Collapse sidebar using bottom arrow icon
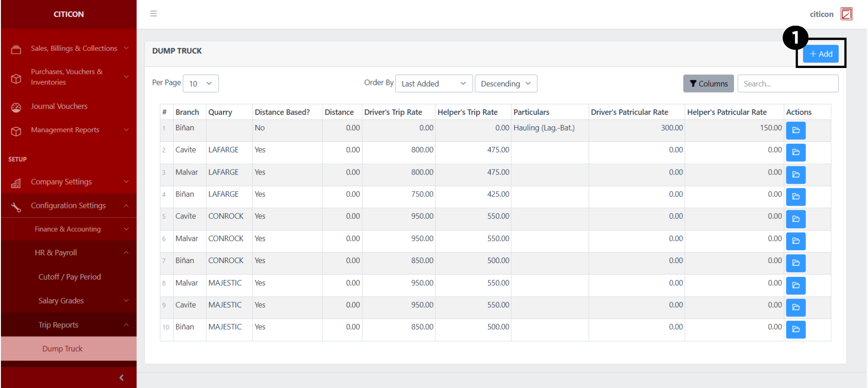This screenshot has width=868, height=388. 121,377
